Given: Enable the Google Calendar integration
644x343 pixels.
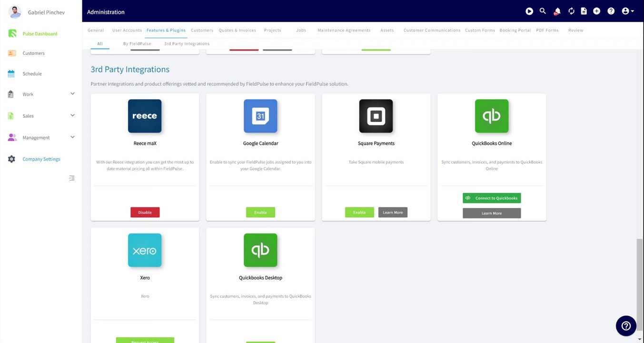Looking at the screenshot, I should click(x=260, y=212).
